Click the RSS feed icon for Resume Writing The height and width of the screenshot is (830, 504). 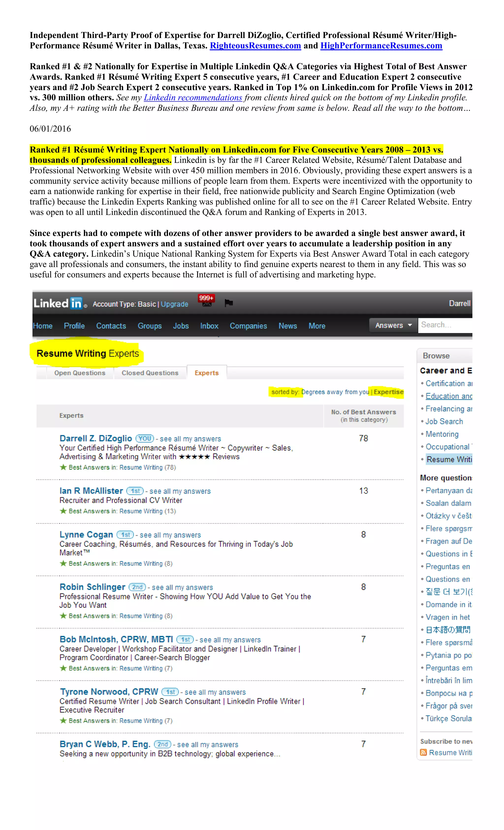pyautogui.click(x=424, y=752)
